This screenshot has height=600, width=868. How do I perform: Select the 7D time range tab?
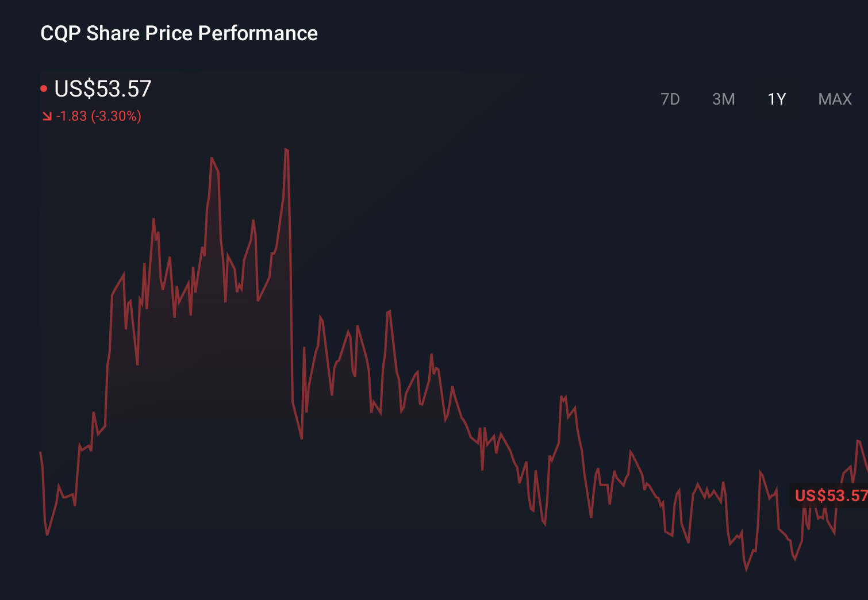pyautogui.click(x=671, y=99)
